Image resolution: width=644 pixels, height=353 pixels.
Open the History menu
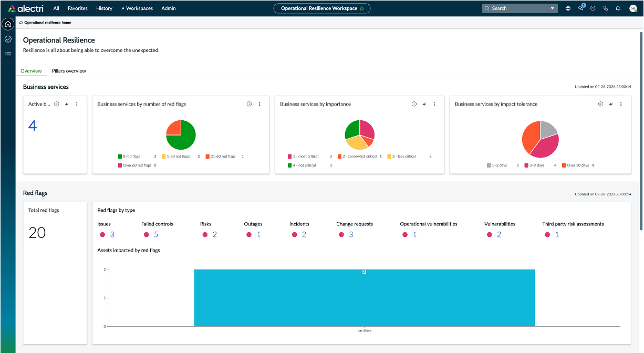click(x=104, y=8)
